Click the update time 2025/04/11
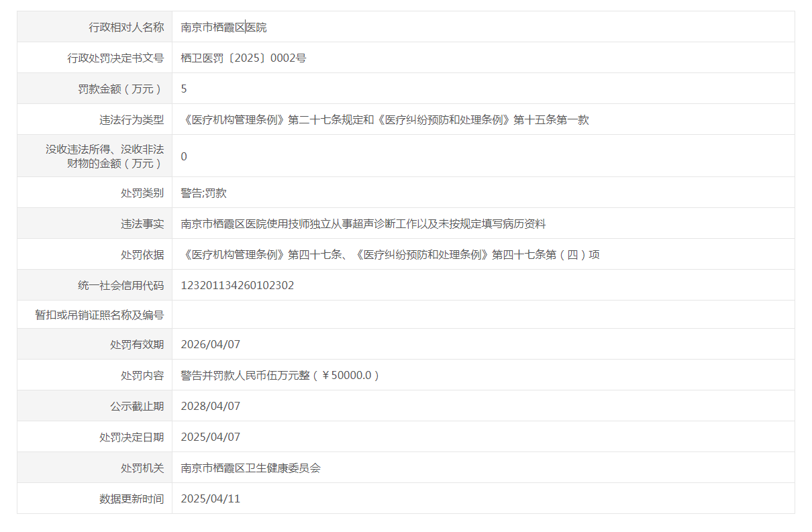 (x=211, y=499)
